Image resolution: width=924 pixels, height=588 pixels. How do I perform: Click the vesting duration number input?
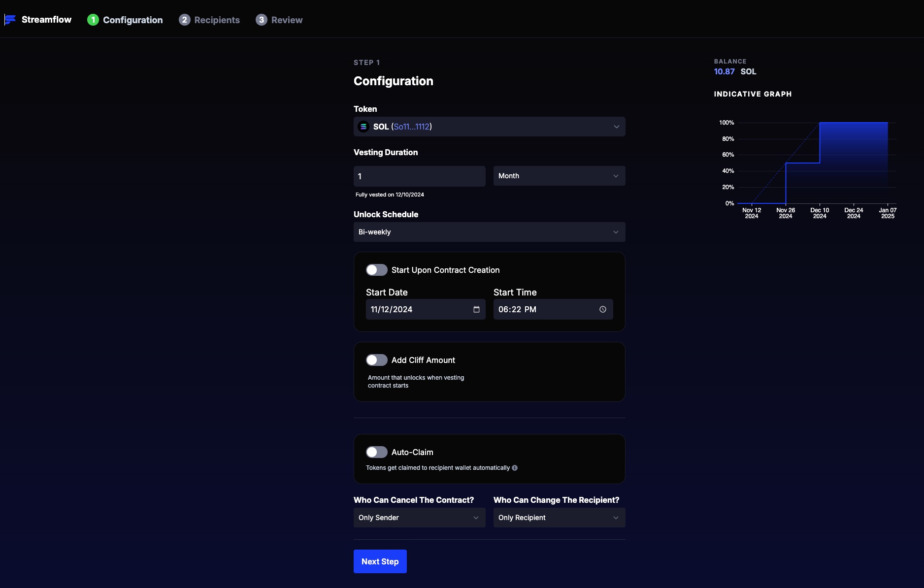pyautogui.click(x=419, y=176)
